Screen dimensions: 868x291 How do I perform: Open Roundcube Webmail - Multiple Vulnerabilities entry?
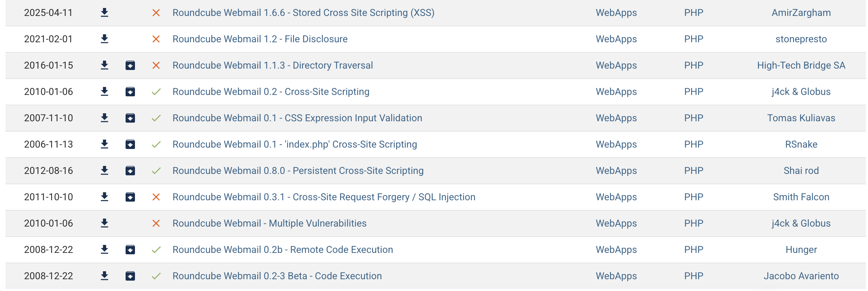[269, 223]
